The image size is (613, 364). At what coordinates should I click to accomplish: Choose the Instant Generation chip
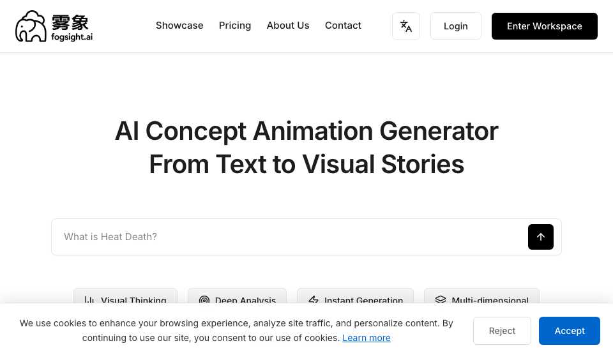click(x=356, y=296)
